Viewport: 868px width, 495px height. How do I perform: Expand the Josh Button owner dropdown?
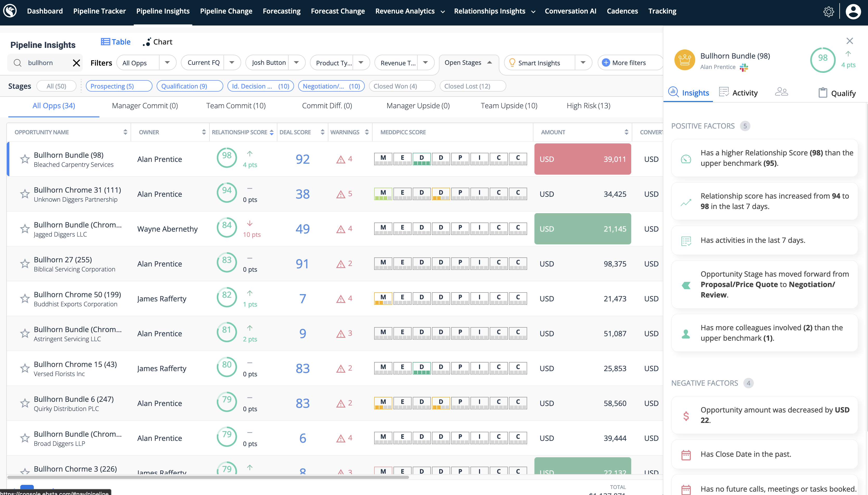click(x=296, y=62)
